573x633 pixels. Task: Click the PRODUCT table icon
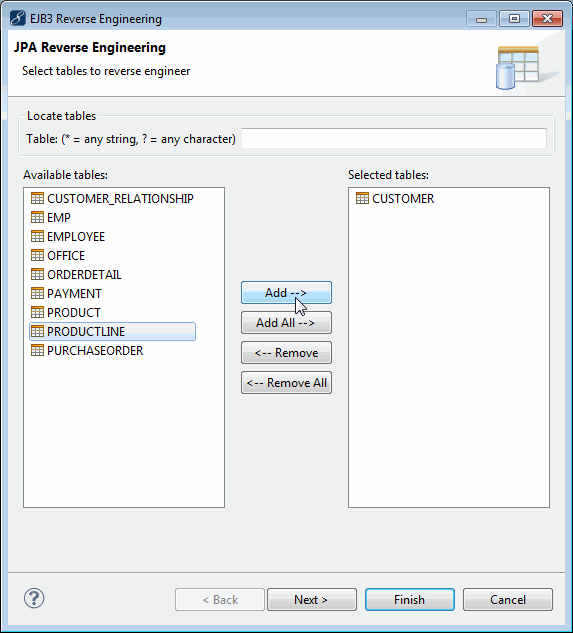click(x=37, y=312)
